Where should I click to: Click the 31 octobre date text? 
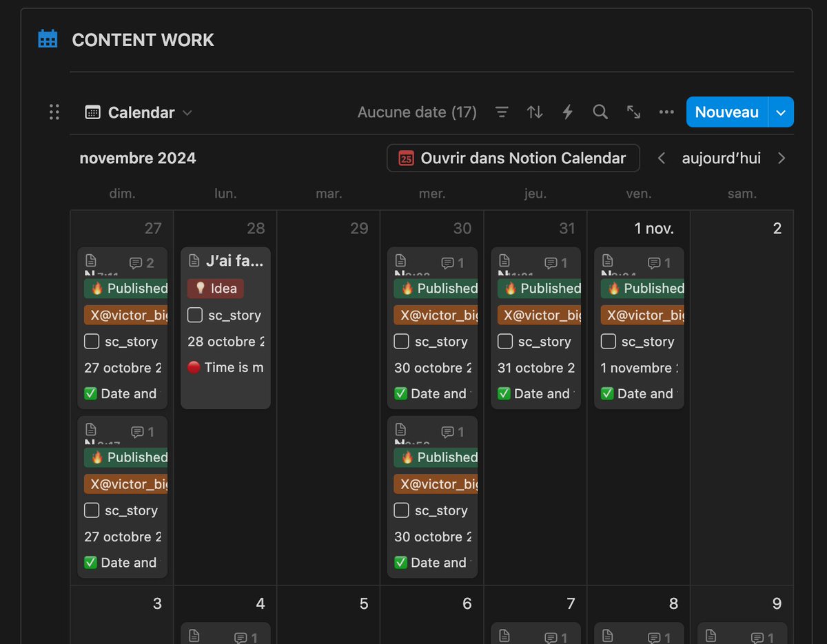point(536,368)
